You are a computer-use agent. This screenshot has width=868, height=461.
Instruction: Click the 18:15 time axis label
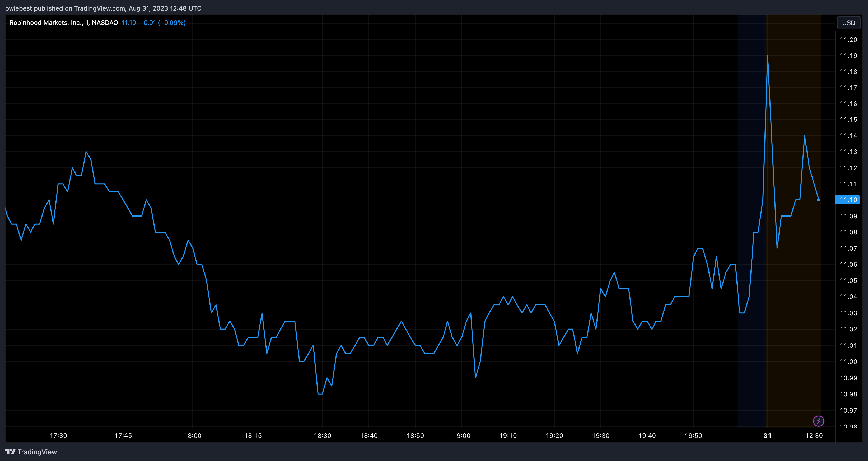click(x=253, y=435)
